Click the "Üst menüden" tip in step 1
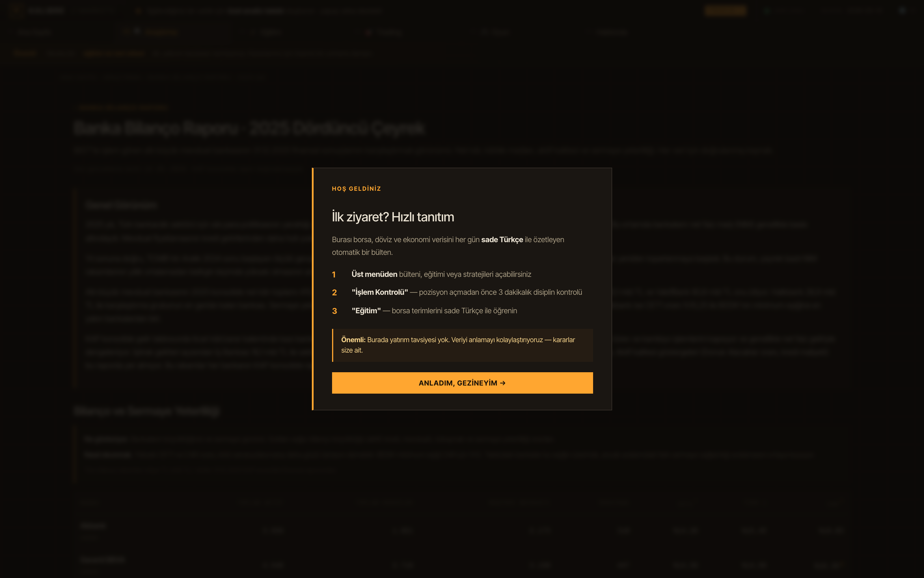 (441, 274)
